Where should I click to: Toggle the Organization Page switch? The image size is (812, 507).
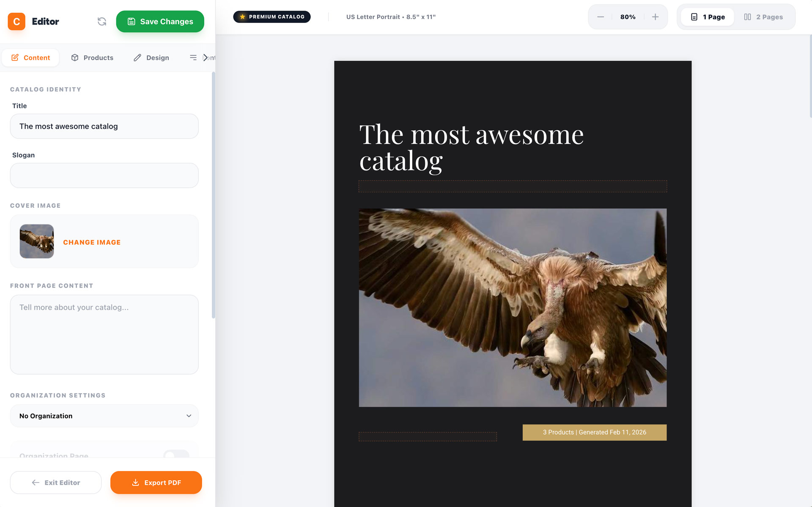[x=176, y=455]
